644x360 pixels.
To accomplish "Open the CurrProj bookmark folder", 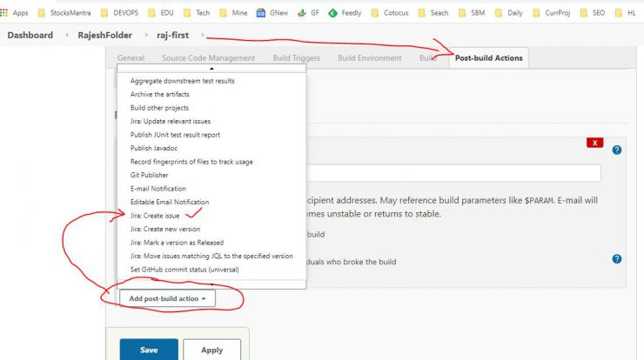I will coord(551,13).
